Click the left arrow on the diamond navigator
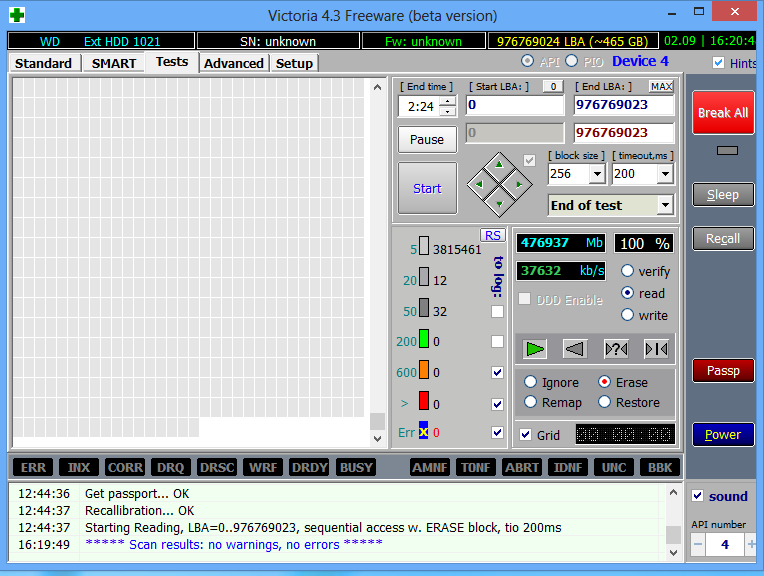764x576 pixels. point(479,184)
